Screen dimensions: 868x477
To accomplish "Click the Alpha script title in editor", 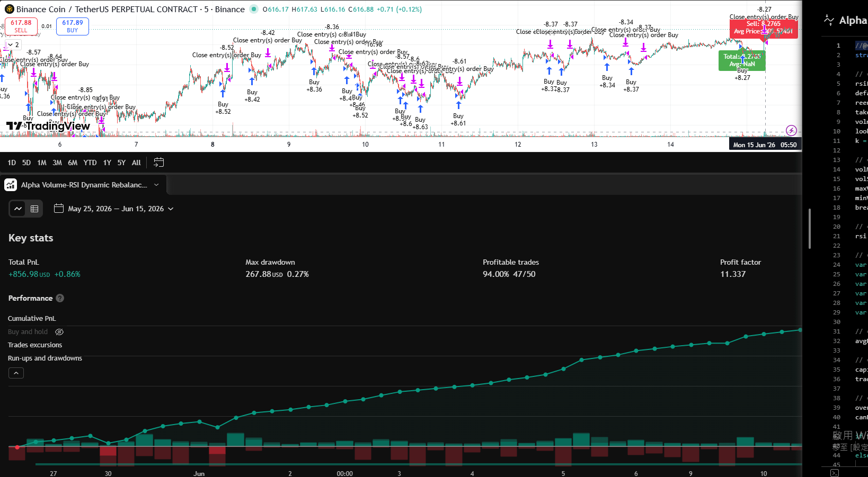I will [853, 20].
